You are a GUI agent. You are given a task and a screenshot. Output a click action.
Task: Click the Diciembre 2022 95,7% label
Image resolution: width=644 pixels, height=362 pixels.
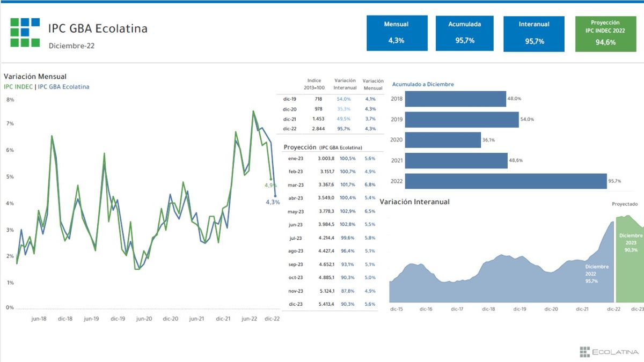point(598,274)
